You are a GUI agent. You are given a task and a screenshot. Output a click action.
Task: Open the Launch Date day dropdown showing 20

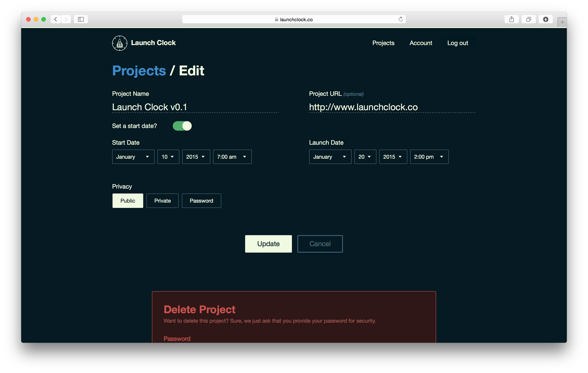coord(365,157)
